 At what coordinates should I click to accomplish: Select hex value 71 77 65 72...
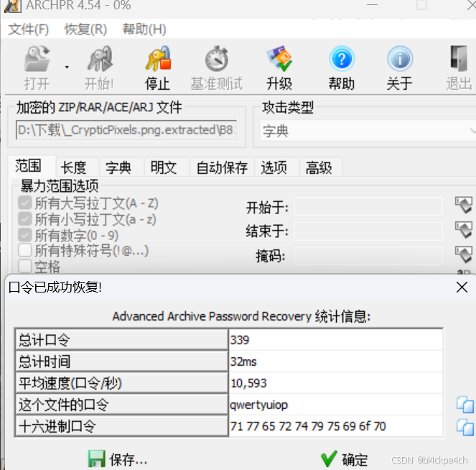261,427
